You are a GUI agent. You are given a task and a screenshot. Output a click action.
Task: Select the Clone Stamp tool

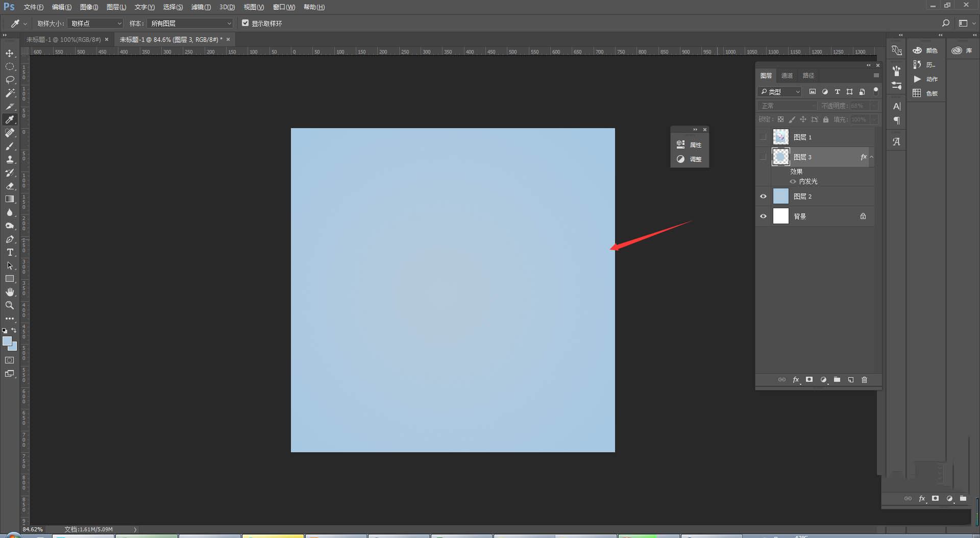click(x=10, y=159)
